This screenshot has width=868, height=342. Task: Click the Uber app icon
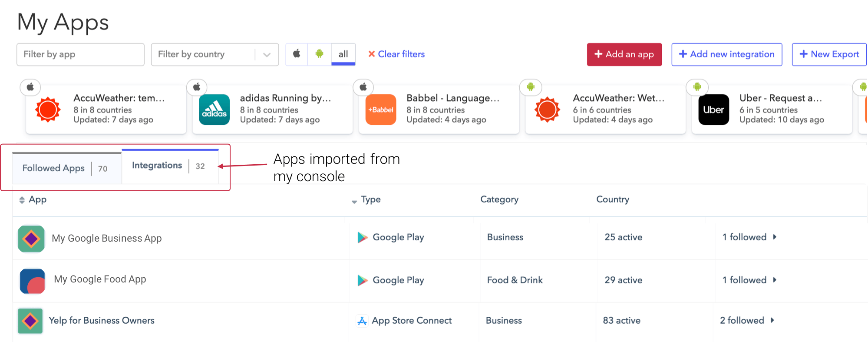tap(713, 110)
